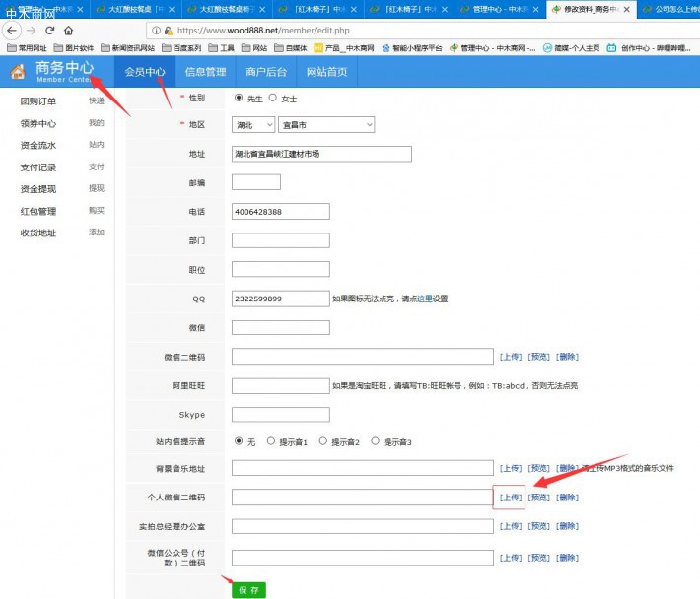Viewport: 700px width, 599px height.
Task: Click the 微信 input field
Action: click(x=281, y=327)
